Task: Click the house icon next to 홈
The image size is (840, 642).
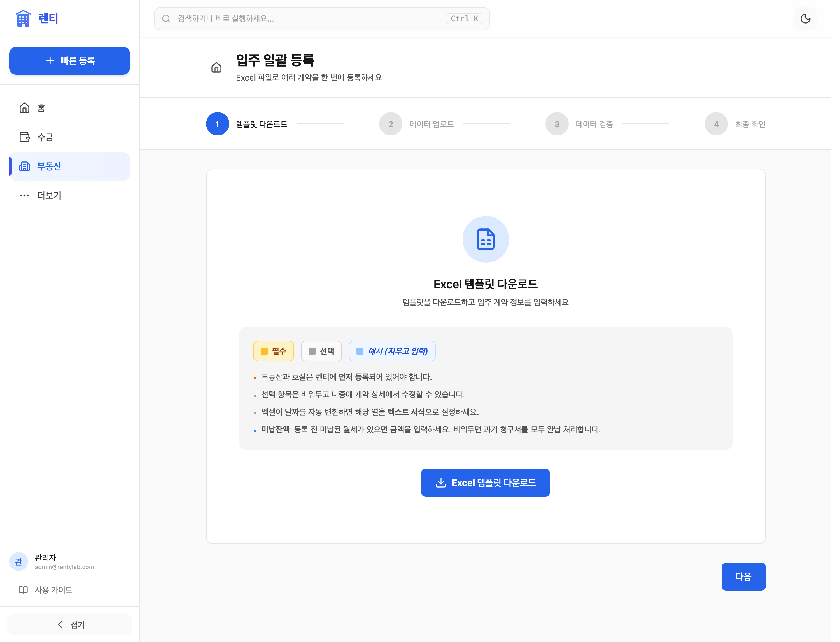Action: (24, 108)
